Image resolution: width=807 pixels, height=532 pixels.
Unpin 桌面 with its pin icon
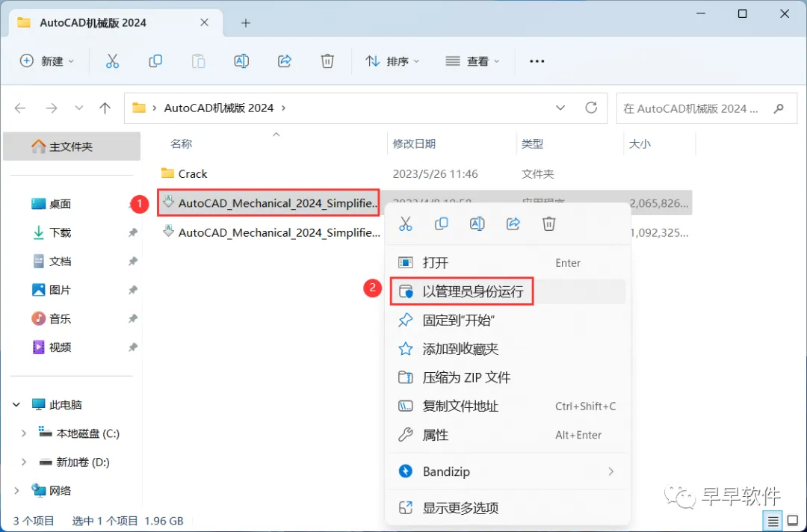click(133, 204)
